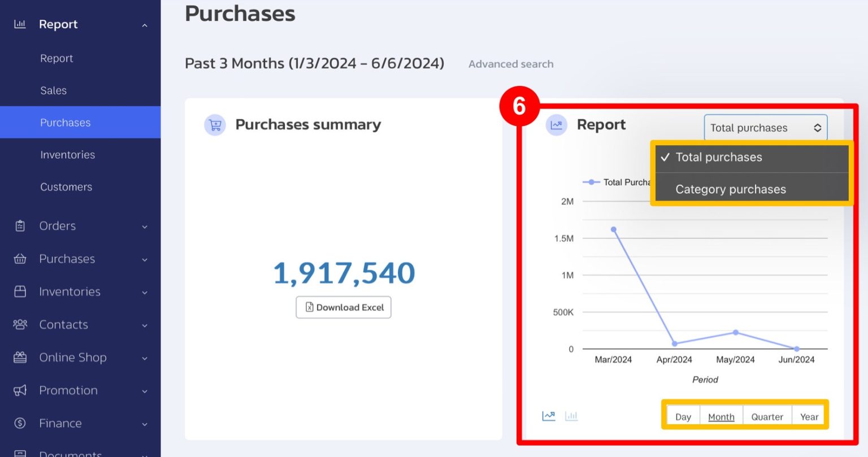Image resolution: width=868 pixels, height=457 pixels.
Task: Click the Download Excel button
Action: (x=343, y=307)
